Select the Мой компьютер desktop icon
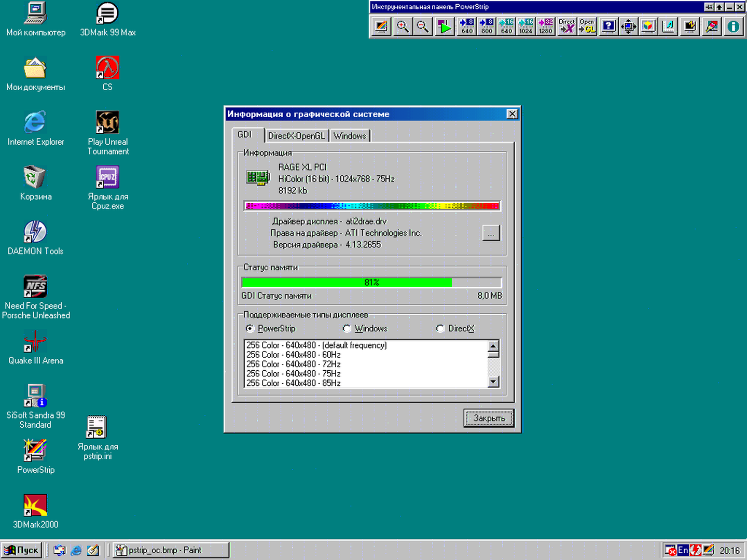Screen dimensions: 747x560 point(35,19)
